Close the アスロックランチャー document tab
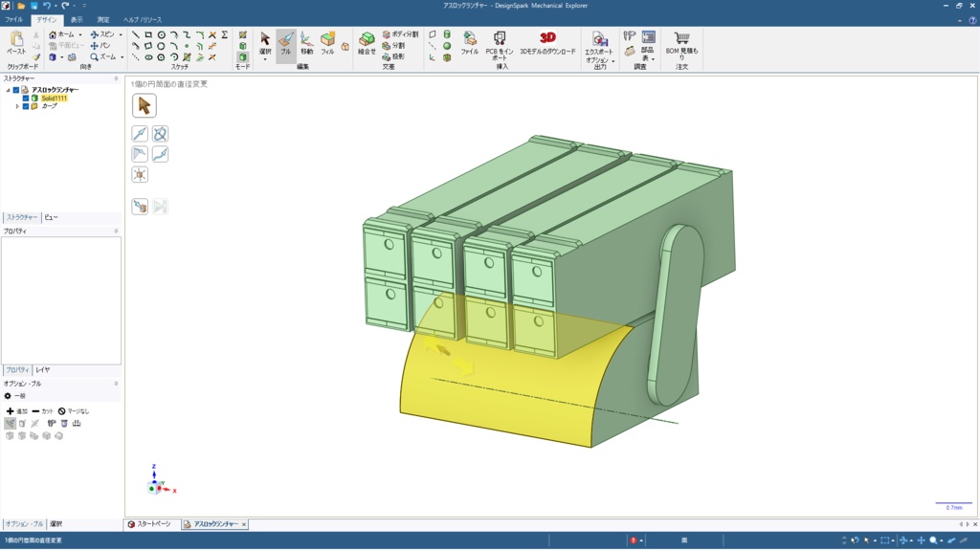Image resolution: width=980 pixels, height=551 pixels. pos(244,525)
